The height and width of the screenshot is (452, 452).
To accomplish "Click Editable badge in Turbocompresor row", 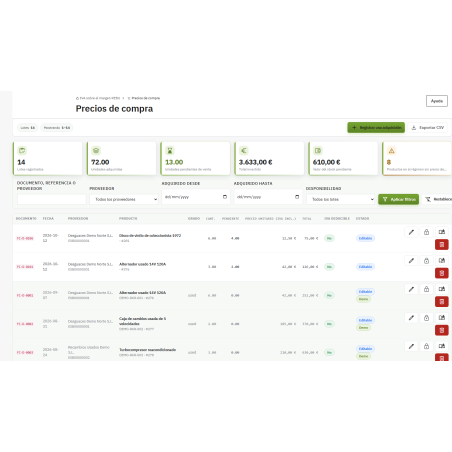I will [x=365, y=349].
